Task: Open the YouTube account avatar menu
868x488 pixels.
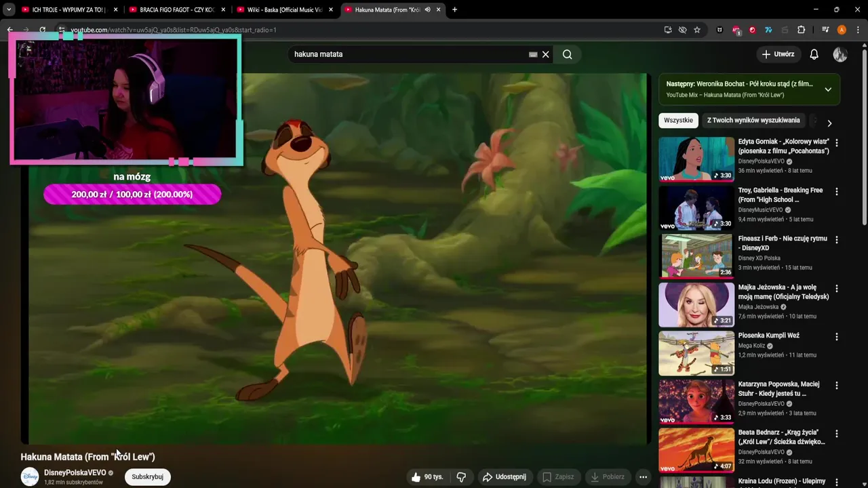Action: [840, 54]
